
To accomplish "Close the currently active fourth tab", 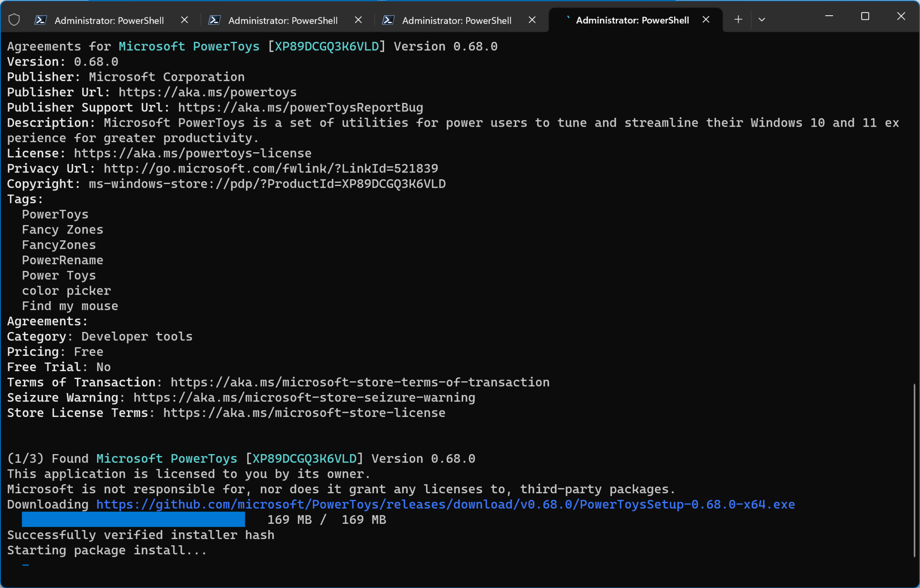I will click(706, 19).
